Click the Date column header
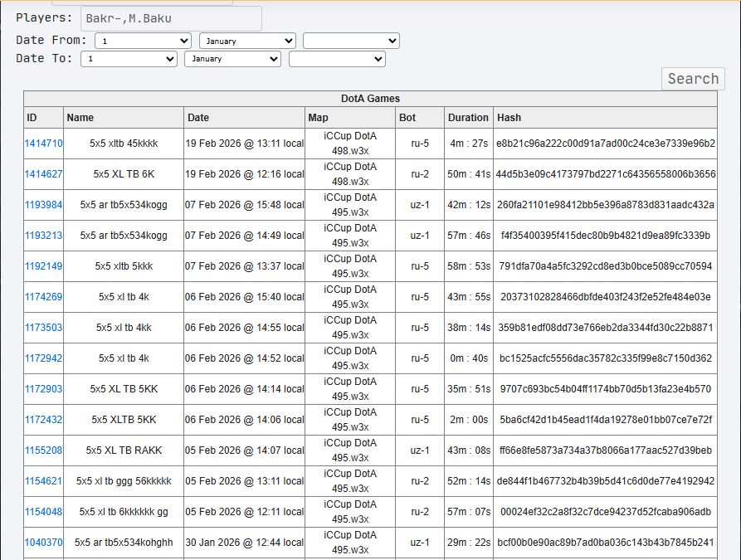The width and height of the screenshot is (741, 560). (244, 118)
